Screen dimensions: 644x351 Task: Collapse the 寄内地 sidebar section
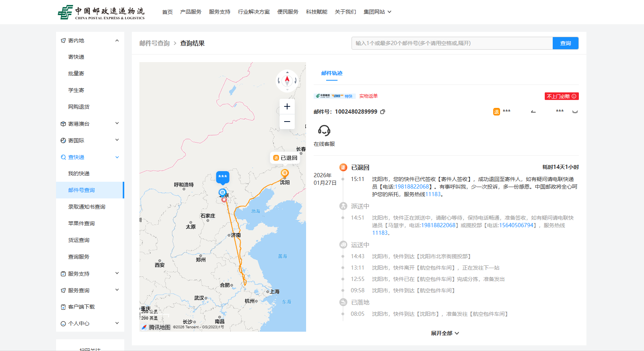click(117, 41)
